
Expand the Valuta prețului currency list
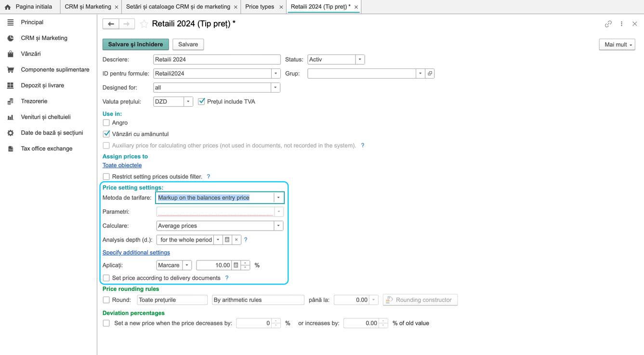[x=188, y=101]
